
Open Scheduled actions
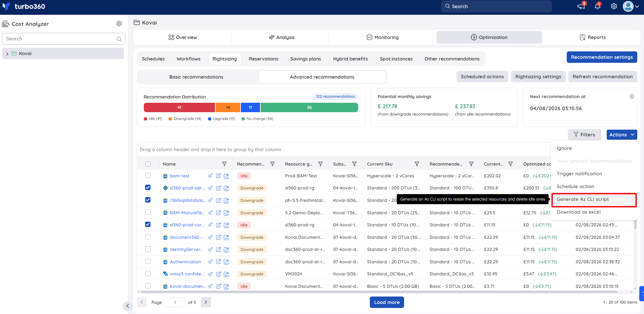(x=482, y=77)
